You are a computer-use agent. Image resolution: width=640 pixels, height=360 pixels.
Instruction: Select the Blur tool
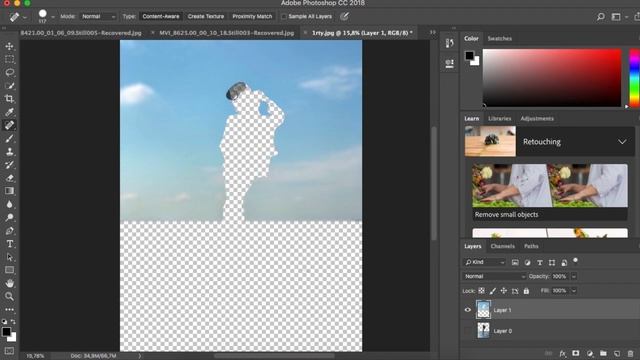pos(9,204)
